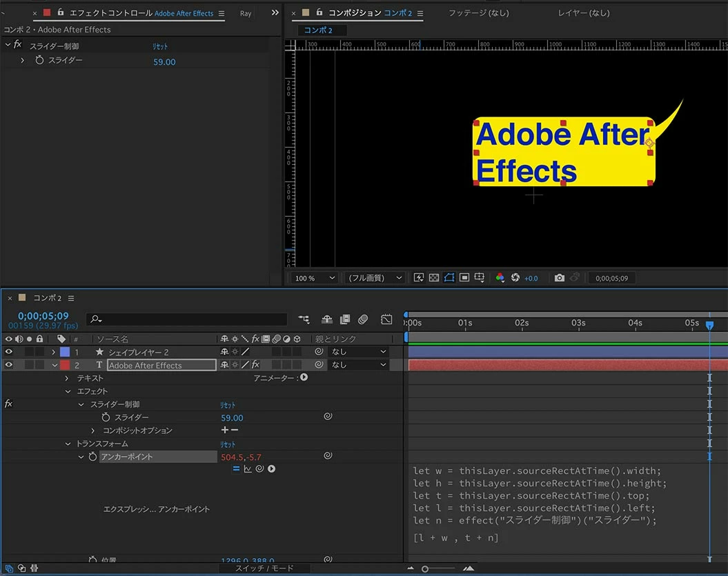Image resolution: width=728 pixels, height=576 pixels.
Task: Click parent pick whip for text layer
Action: (319, 364)
